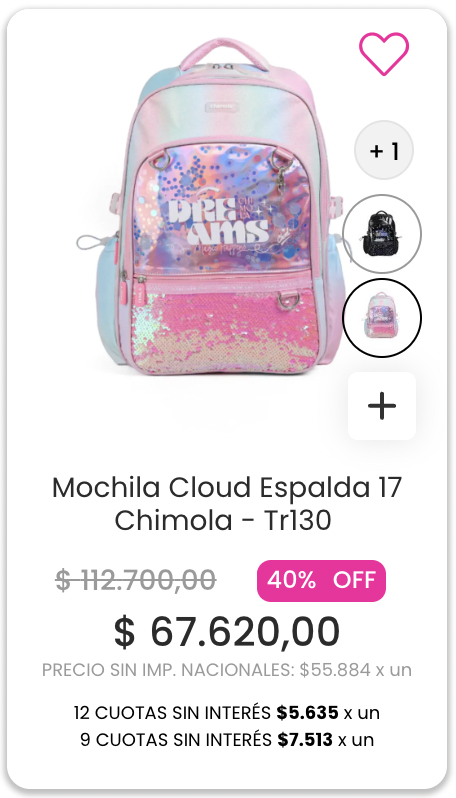Click the crossed-out $ 112.700,00 original price

[x=136, y=580]
